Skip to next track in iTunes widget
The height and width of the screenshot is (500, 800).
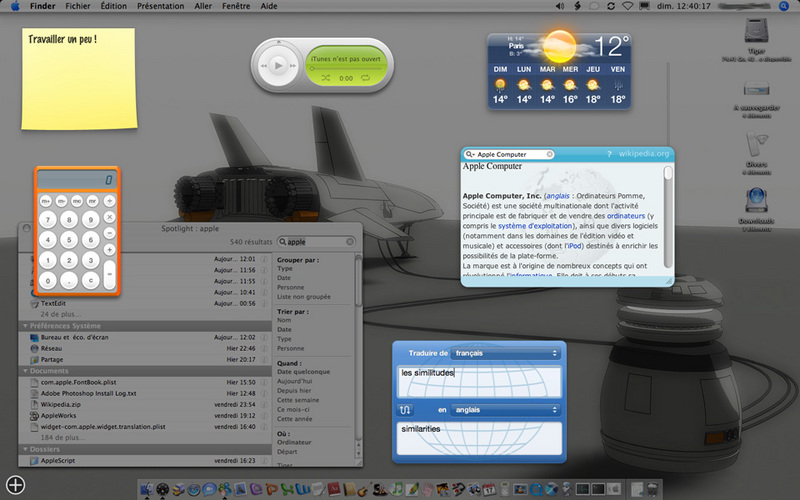293,66
